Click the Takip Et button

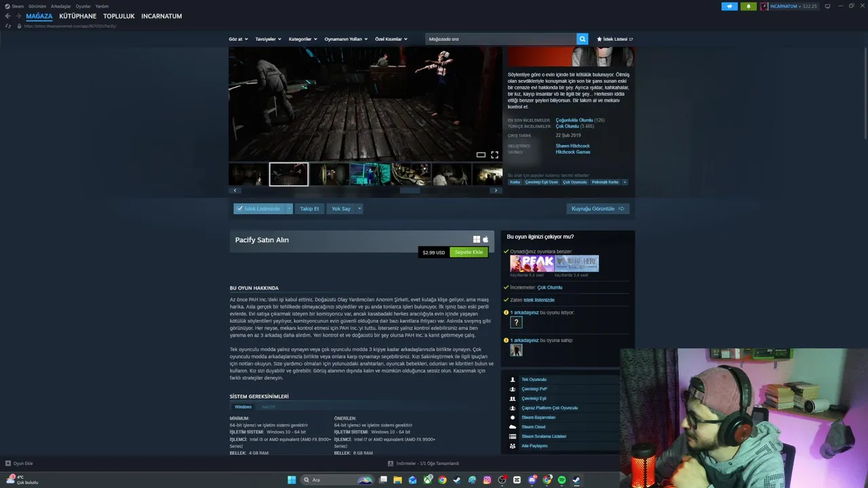(309, 209)
